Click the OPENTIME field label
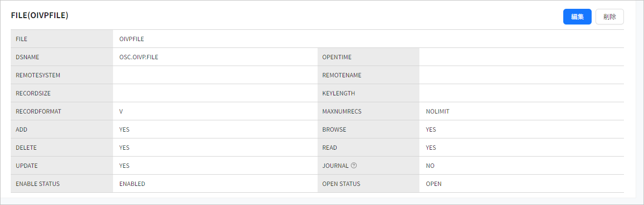The image size is (644, 205). (337, 57)
